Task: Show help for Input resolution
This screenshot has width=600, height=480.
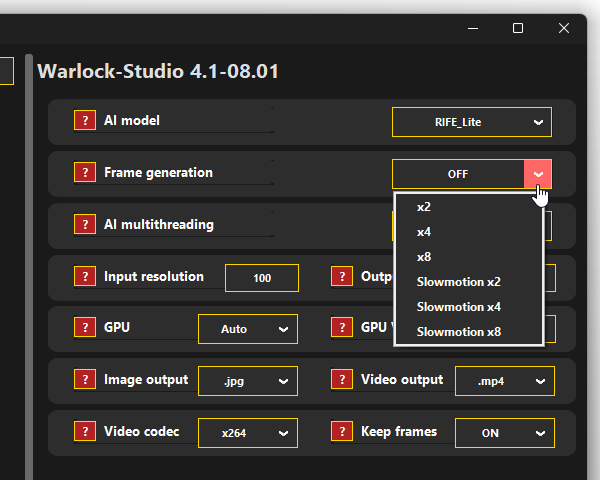Action: coord(85,277)
